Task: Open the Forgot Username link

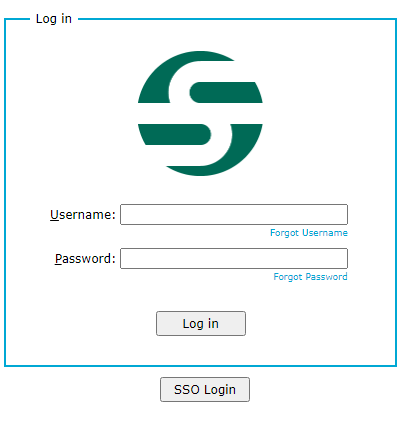Action: pyautogui.click(x=309, y=233)
